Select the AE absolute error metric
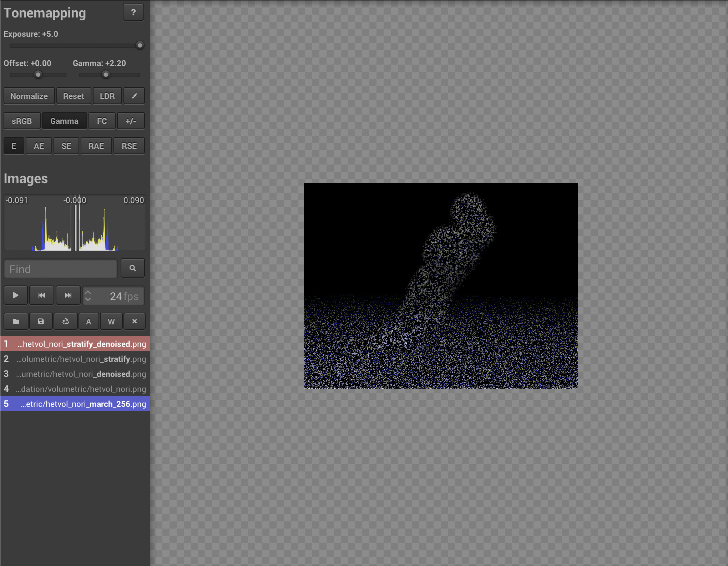 pos(39,146)
